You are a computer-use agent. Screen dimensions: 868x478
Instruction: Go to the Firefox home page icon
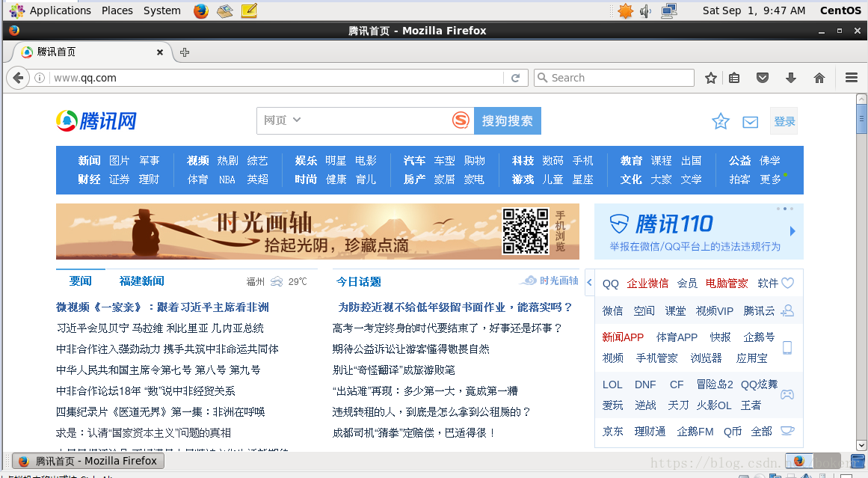tap(819, 78)
